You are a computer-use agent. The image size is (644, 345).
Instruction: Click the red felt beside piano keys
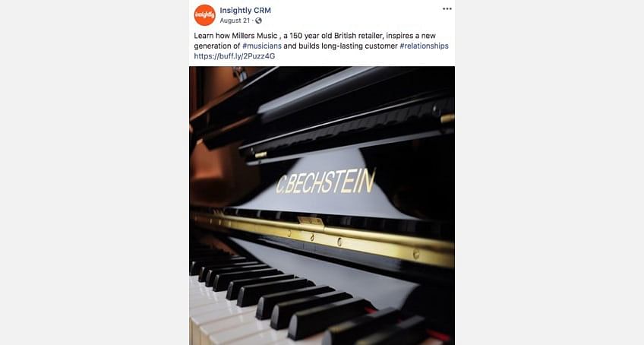[437, 335]
